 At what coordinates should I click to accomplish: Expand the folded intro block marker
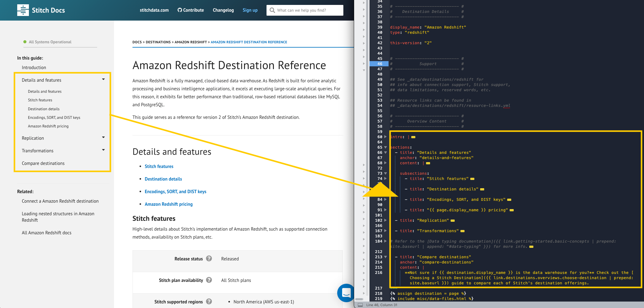pyautogui.click(x=413, y=137)
